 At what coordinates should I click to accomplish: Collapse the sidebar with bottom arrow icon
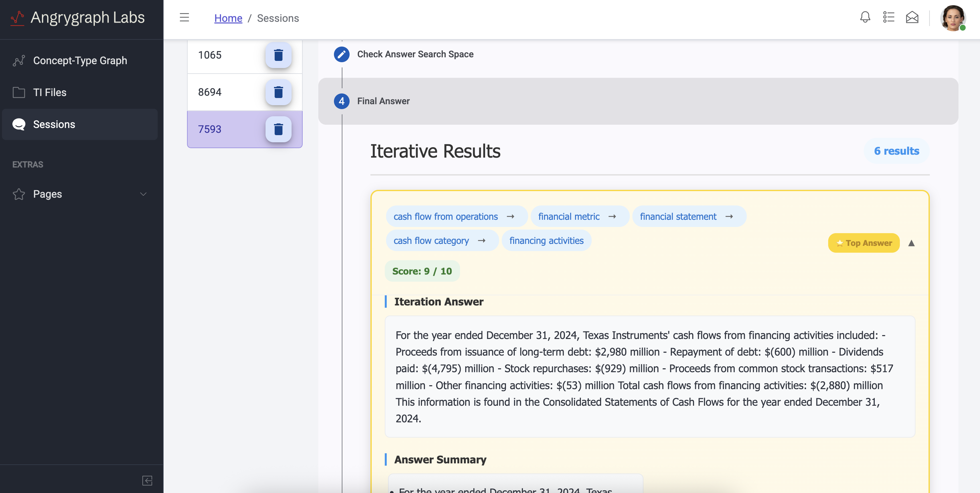[x=147, y=480]
